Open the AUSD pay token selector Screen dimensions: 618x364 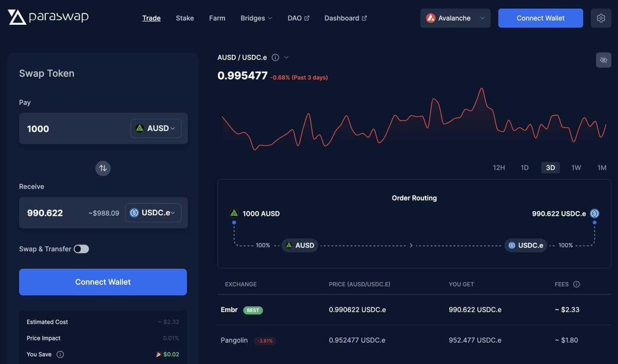coord(156,128)
